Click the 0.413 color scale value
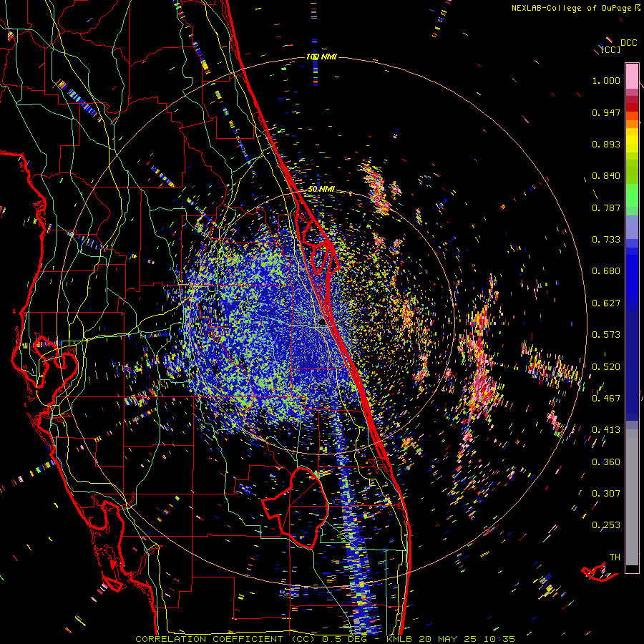Image resolution: width=644 pixels, height=644 pixels. (606, 430)
